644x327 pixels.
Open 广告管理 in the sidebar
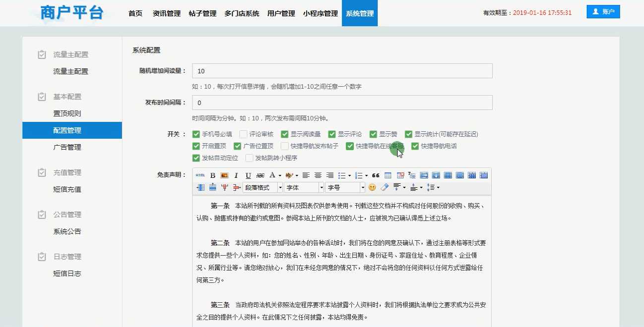click(x=67, y=147)
